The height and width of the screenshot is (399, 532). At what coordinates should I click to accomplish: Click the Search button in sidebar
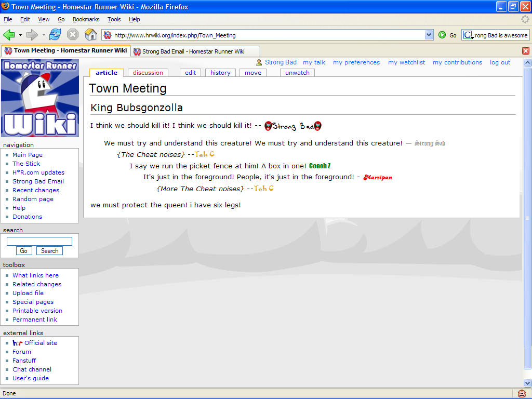click(x=49, y=251)
